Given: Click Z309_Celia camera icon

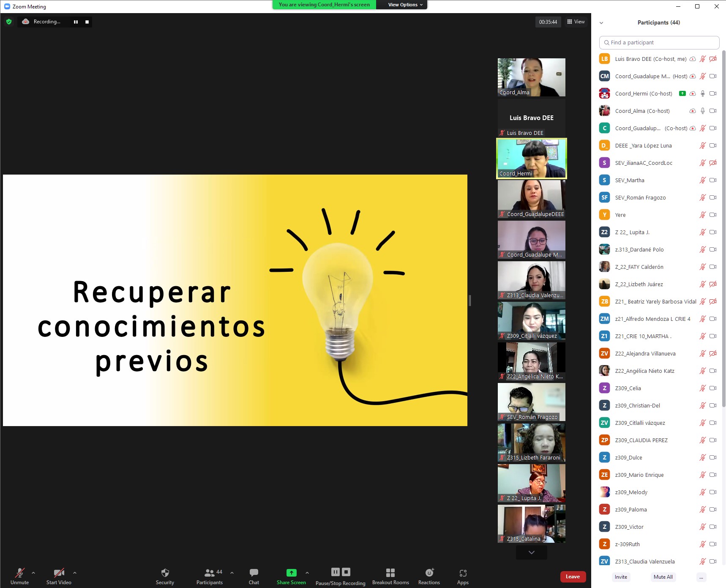Looking at the screenshot, I should tap(713, 388).
